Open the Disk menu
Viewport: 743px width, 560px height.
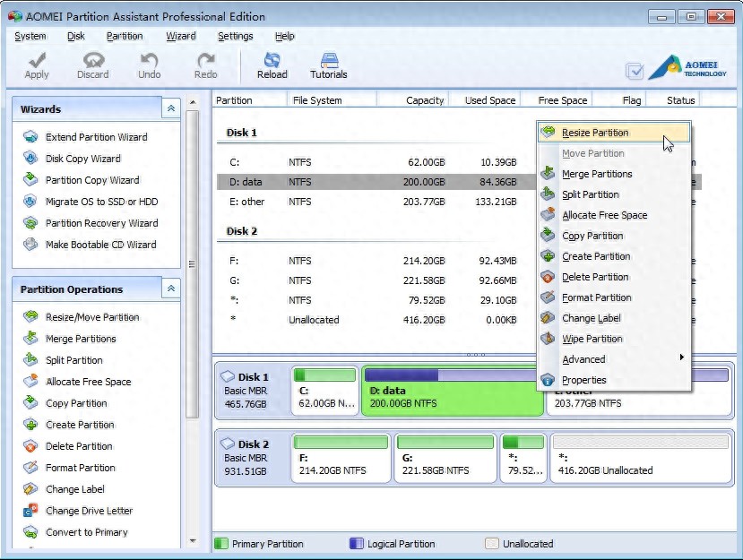(x=75, y=36)
